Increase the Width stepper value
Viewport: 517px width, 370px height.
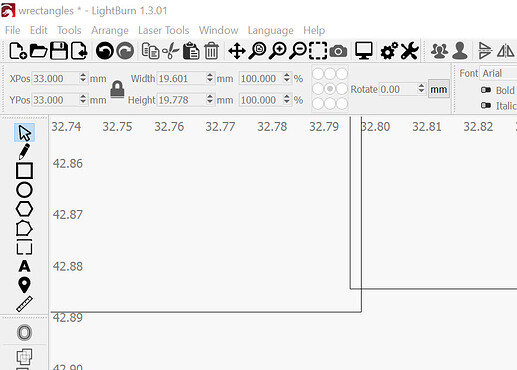pyautogui.click(x=210, y=75)
